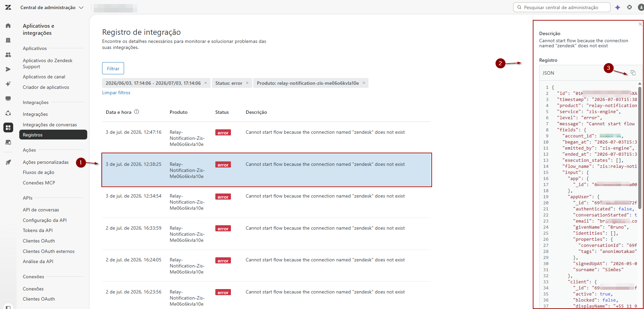Open Conexões MCP

[x=39, y=183]
